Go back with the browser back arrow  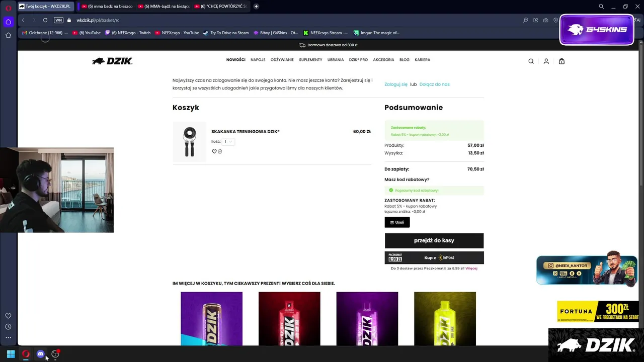pos(23,20)
